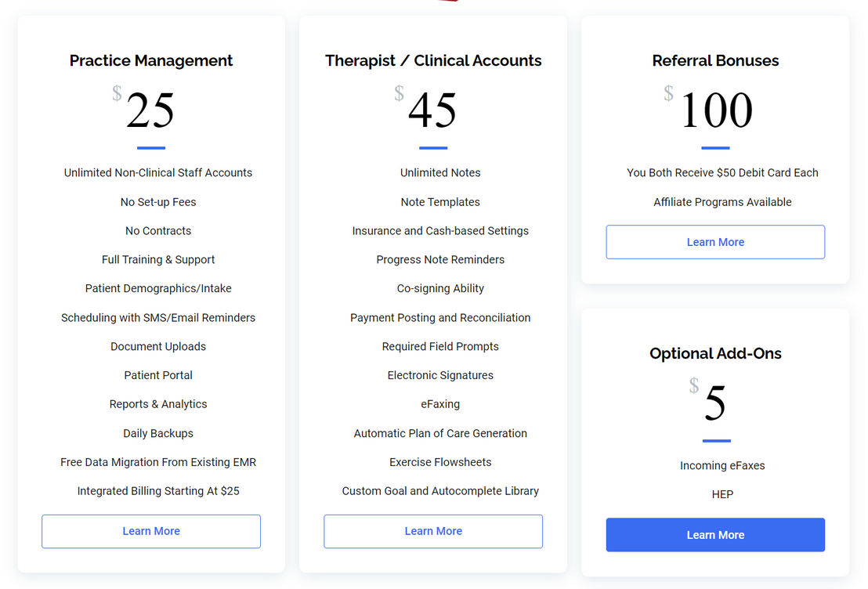This screenshot has height=589, width=868.
Task: Click 'Automatic Plan of Care Generation'
Action: coord(440,433)
